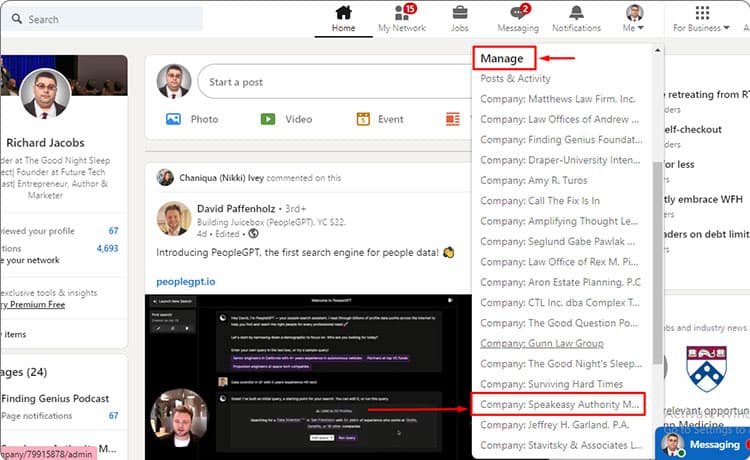Select Posts & Activity in menu
Viewport: 750px width, 460px height.
pos(515,78)
